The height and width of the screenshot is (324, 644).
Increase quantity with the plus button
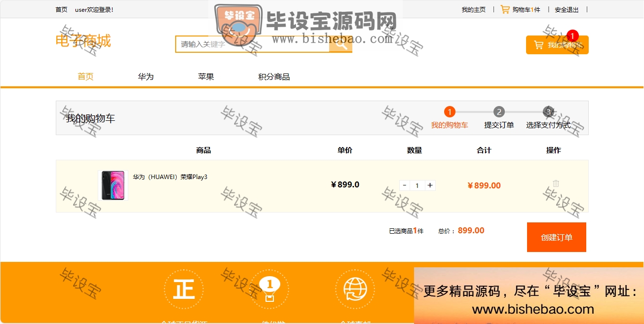coord(430,185)
